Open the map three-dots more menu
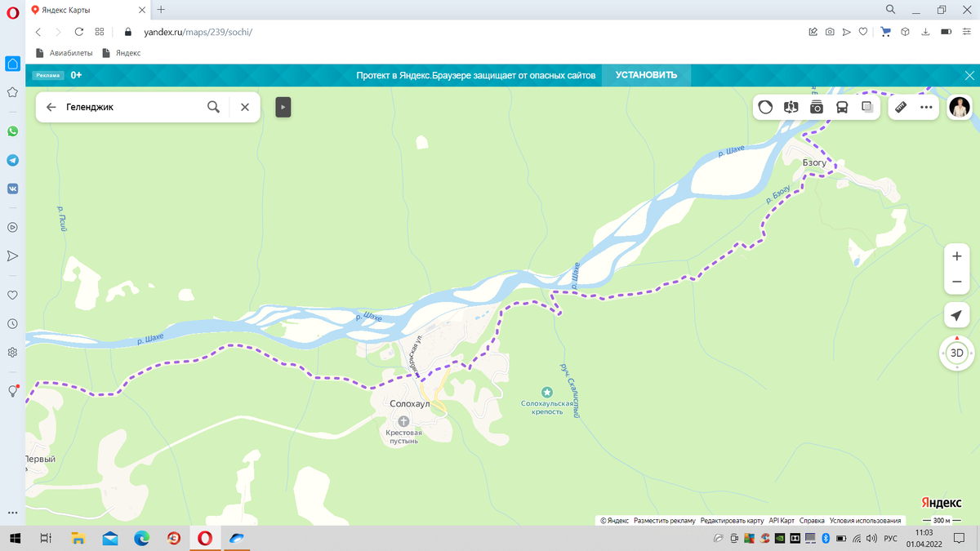 [x=926, y=107]
